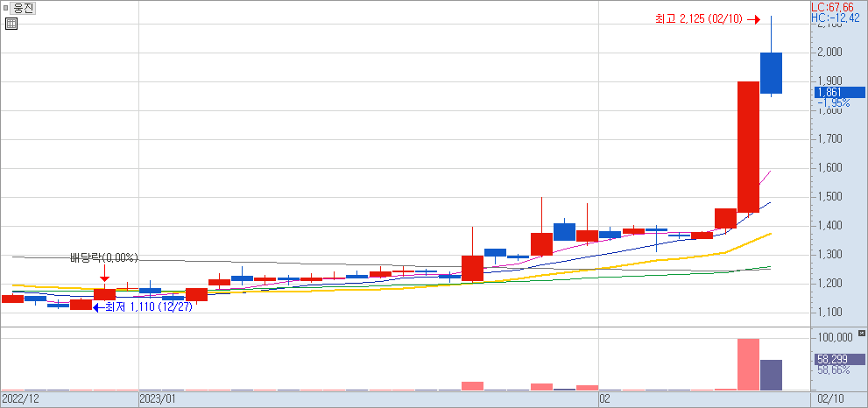This screenshot has height=408, width=868.
Task: Click the LC:67.66 indicator text
Action: 838,7
